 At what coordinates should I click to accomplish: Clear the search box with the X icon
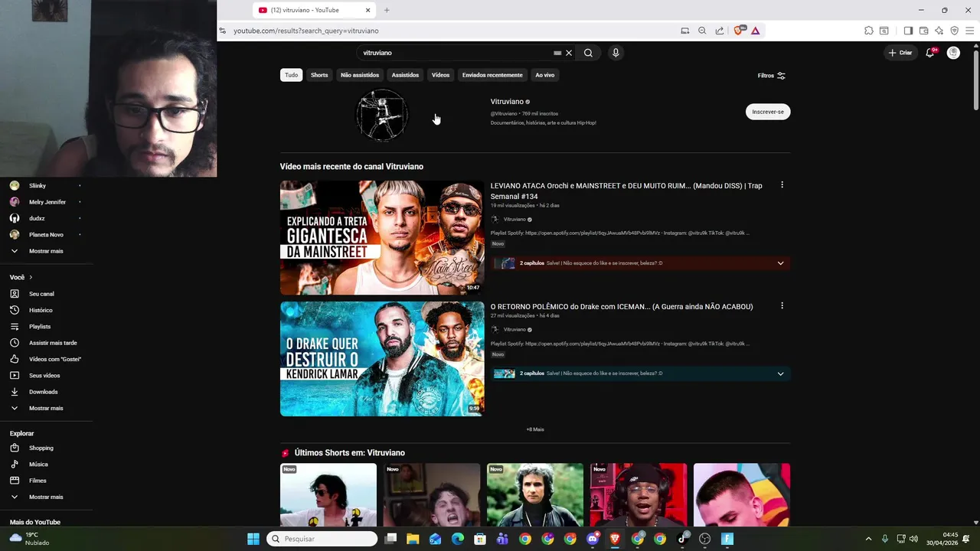[569, 53]
